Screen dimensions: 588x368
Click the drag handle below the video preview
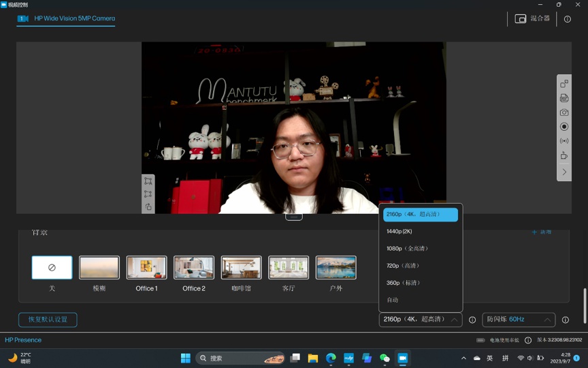[x=294, y=217]
